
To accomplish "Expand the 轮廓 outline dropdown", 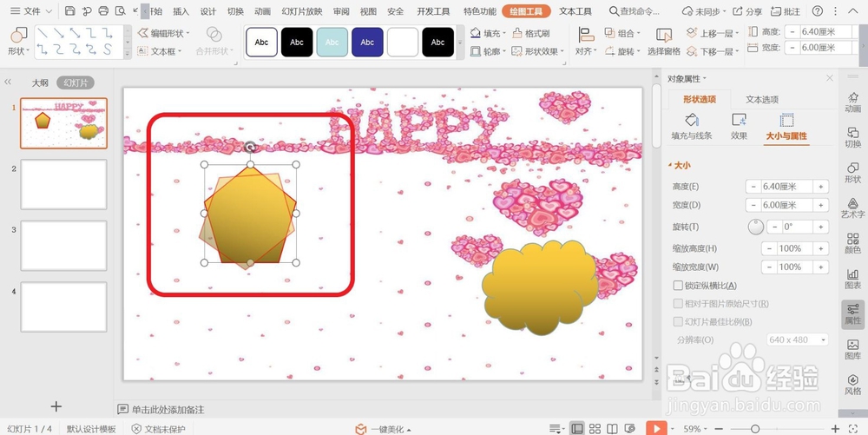I will (488, 51).
